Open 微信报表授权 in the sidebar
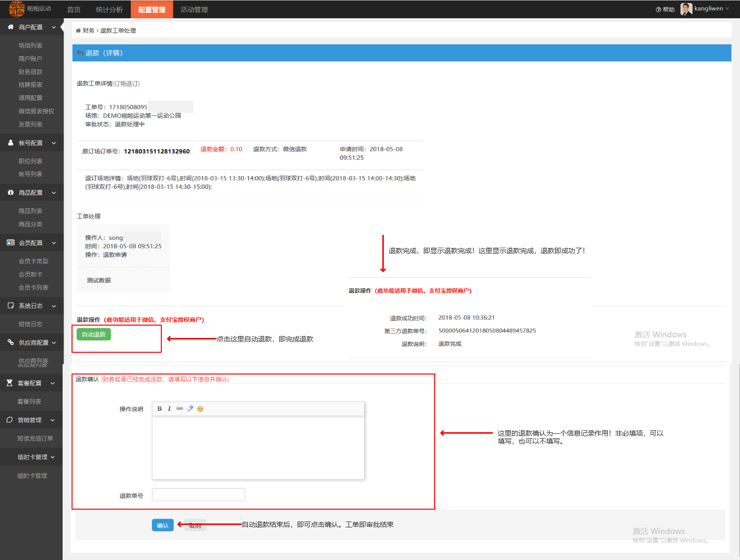 37,112
